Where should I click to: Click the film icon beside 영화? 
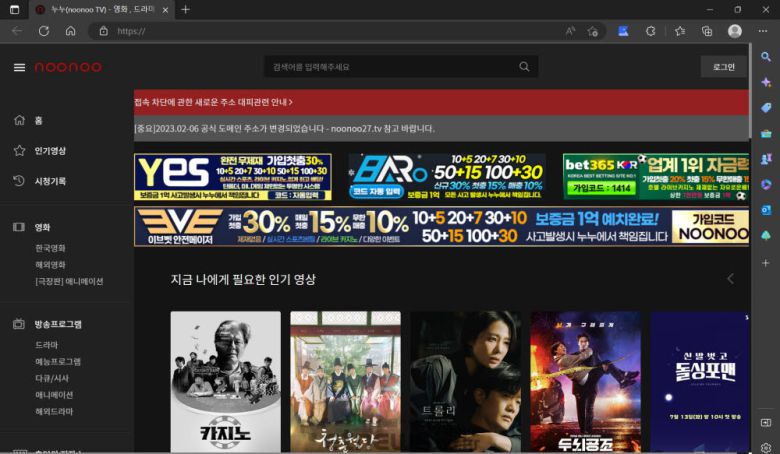[x=19, y=227]
